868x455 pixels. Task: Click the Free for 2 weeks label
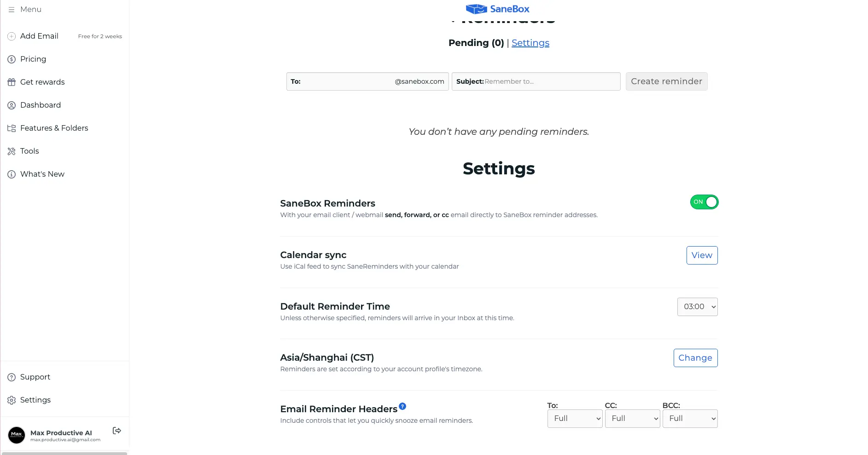100,36
